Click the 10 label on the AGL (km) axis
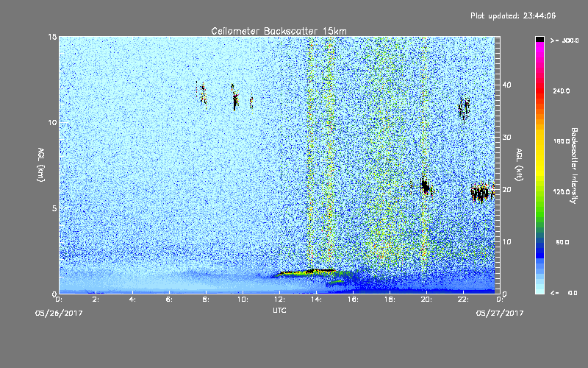The width and height of the screenshot is (588, 368). (52, 123)
